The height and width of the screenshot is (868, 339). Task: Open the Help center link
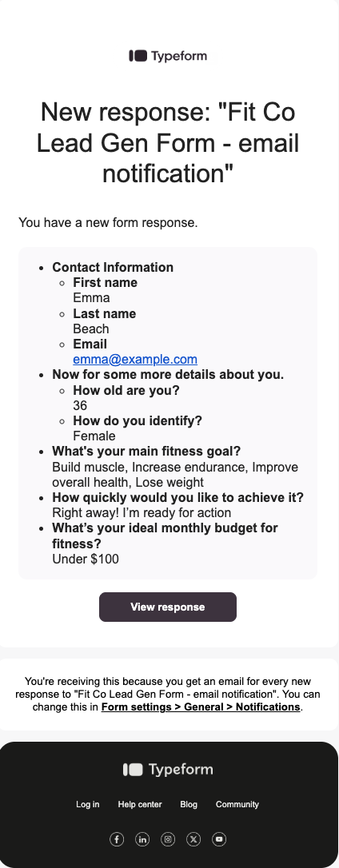click(x=140, y=804)
